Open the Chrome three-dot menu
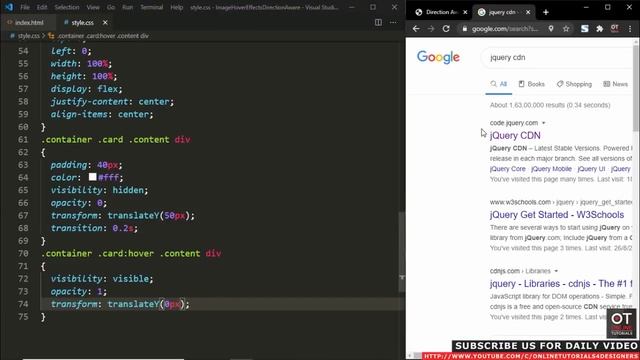The width and height of the screenshot is (640, 360). coord(630,29)
